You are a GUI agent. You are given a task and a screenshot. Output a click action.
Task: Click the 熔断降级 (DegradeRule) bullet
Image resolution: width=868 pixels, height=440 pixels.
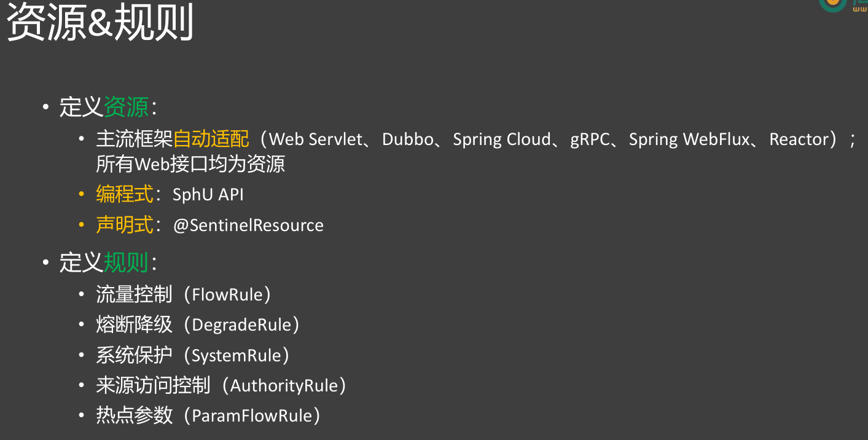pos(197,324)
